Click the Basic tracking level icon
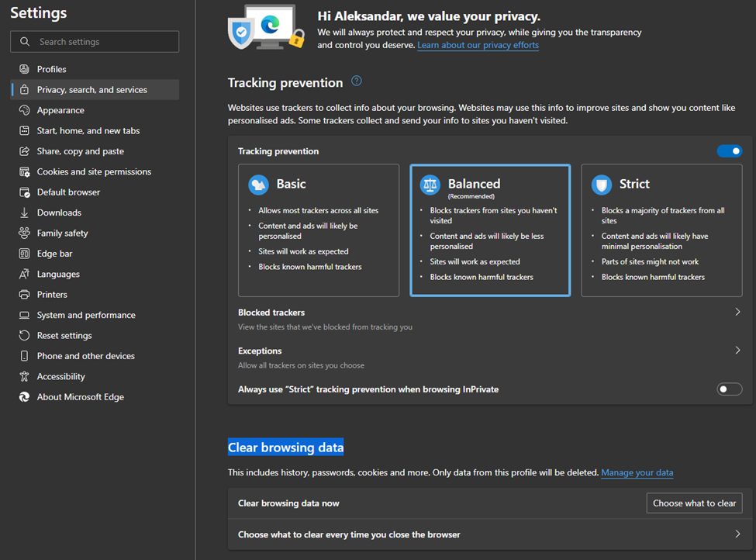Image resolution: width=756 pixels, height=560 pixels. [258, 185]
